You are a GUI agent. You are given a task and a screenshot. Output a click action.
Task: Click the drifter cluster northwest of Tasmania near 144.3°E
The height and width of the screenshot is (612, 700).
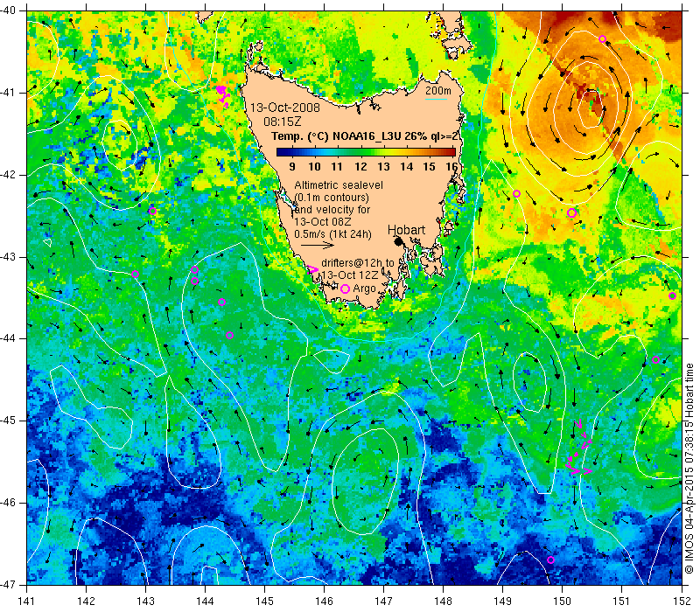coord(223,95)
